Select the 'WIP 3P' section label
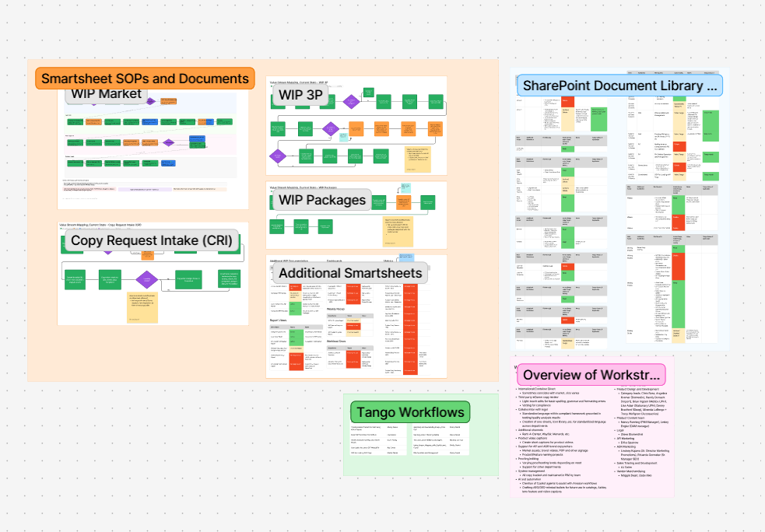The height and width of the screenshot is (532, 765). (x=300, y=95)
